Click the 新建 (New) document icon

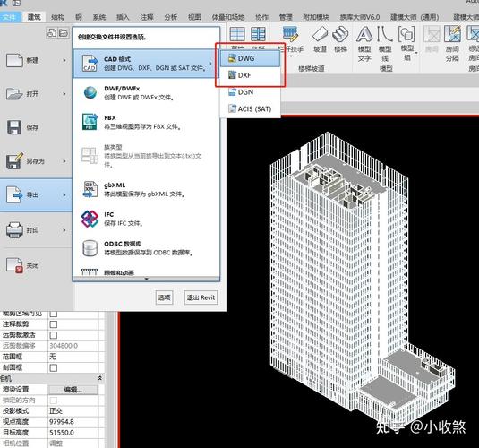[14, 60]
